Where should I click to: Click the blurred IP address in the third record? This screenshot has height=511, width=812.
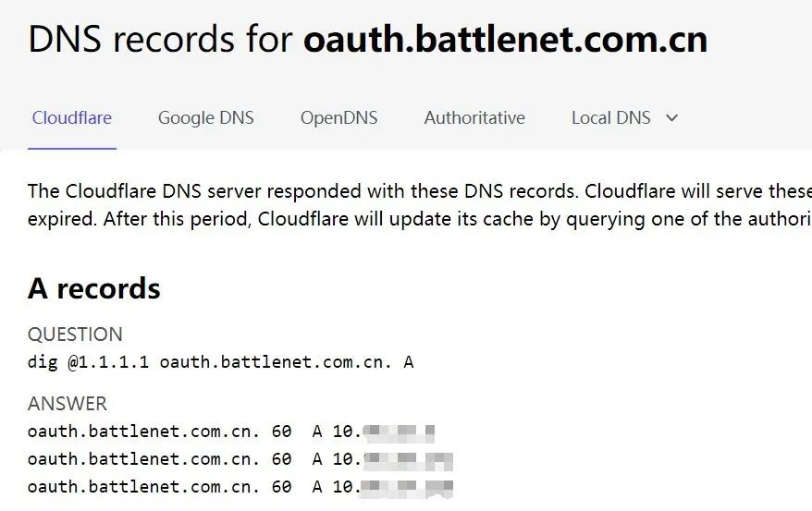(405, 487)
